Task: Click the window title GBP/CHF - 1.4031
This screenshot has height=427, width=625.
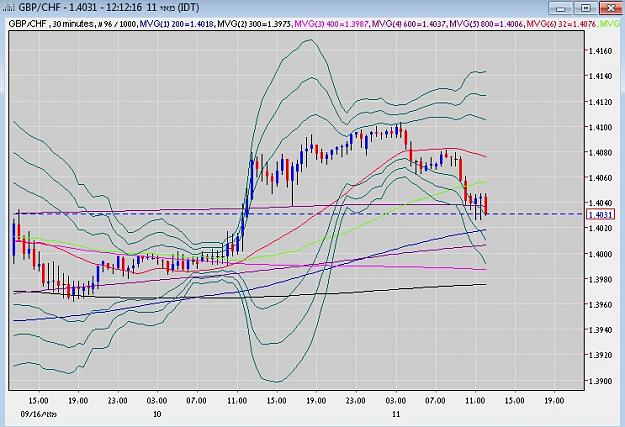Action: tap(59, 8)
